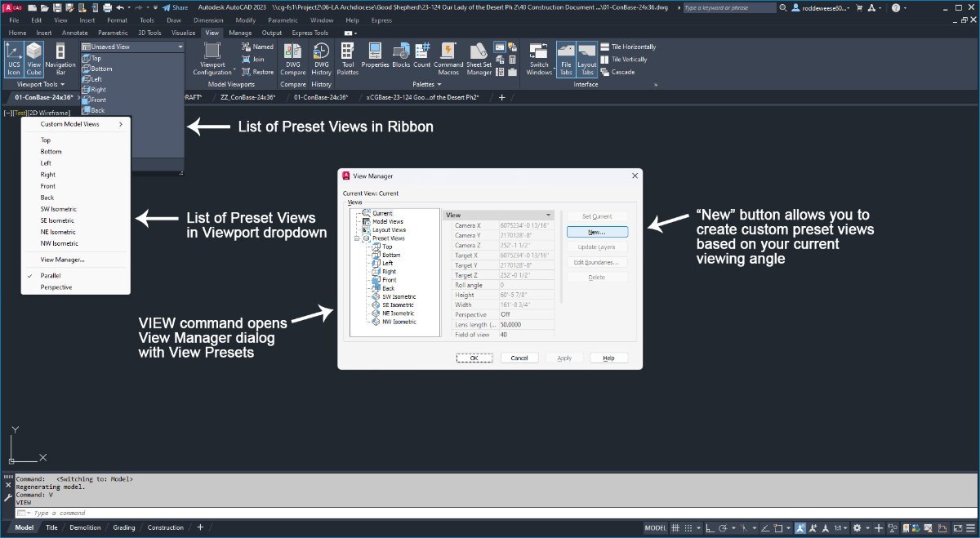Click Cancel in View Manager dialog
Viewport: 980px width, 538px height.
[x=519, y=358]
